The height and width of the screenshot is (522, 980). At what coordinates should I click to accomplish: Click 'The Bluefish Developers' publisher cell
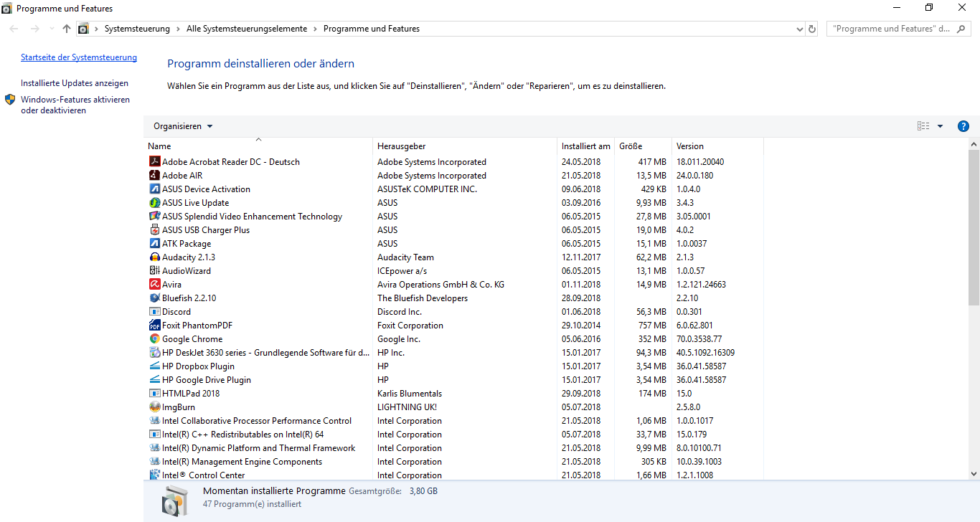click(x=423, y=298)
